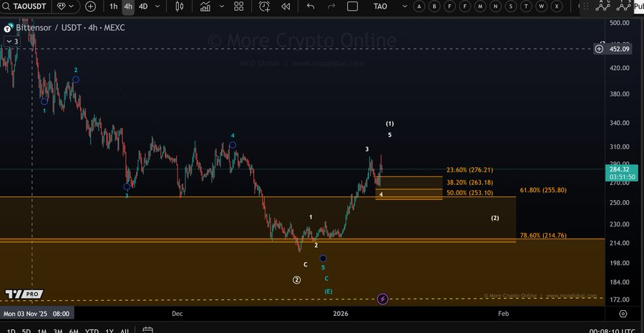
Task: Start bar replay mode
Action: click(286, 6)
